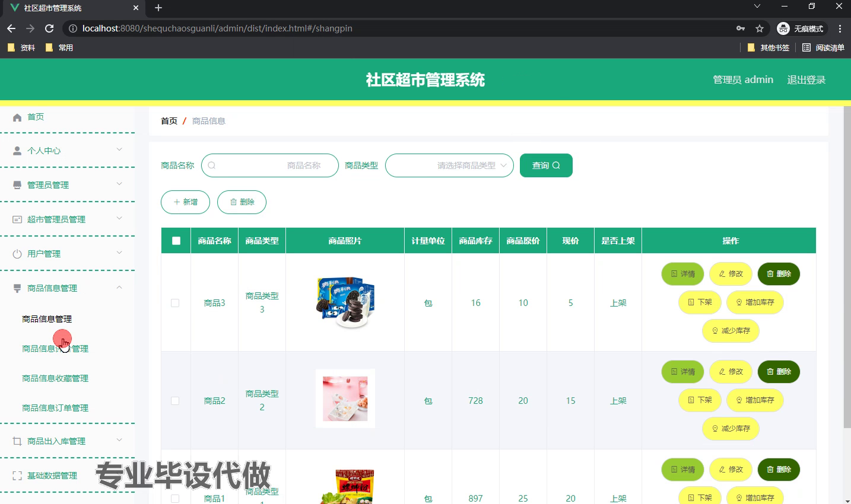Click the icon beside 管理员管理
The image size is (851, 504).
point(17,186)
